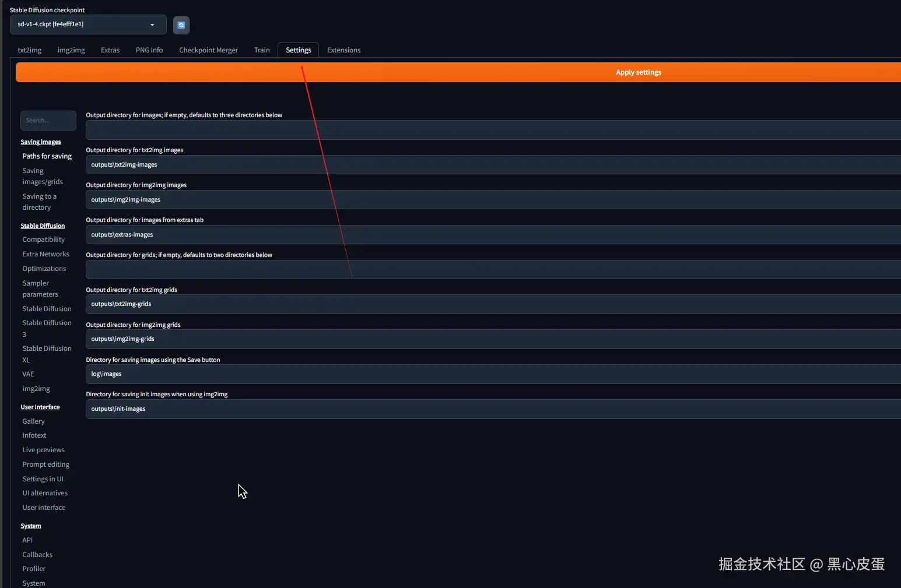901x588 pixels.
Task: Edit the init images directory field
Action: pos(493,409)
